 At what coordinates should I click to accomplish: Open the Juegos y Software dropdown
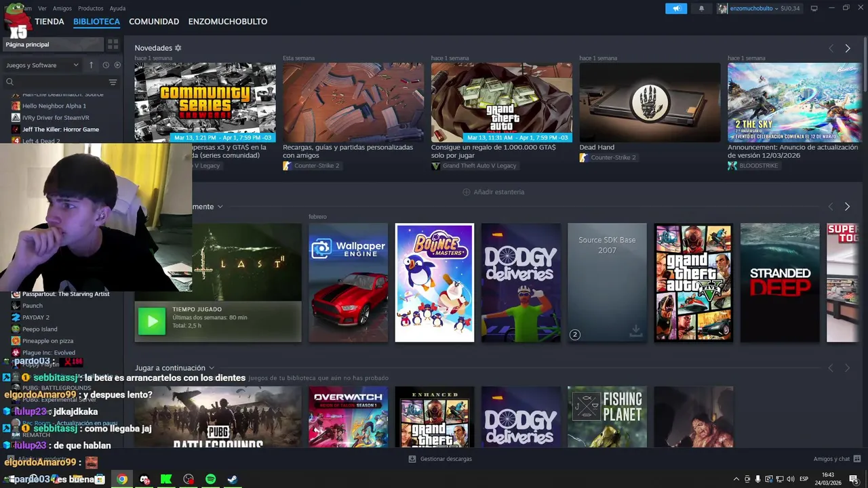pyautogui.click(x=43, y=65)
